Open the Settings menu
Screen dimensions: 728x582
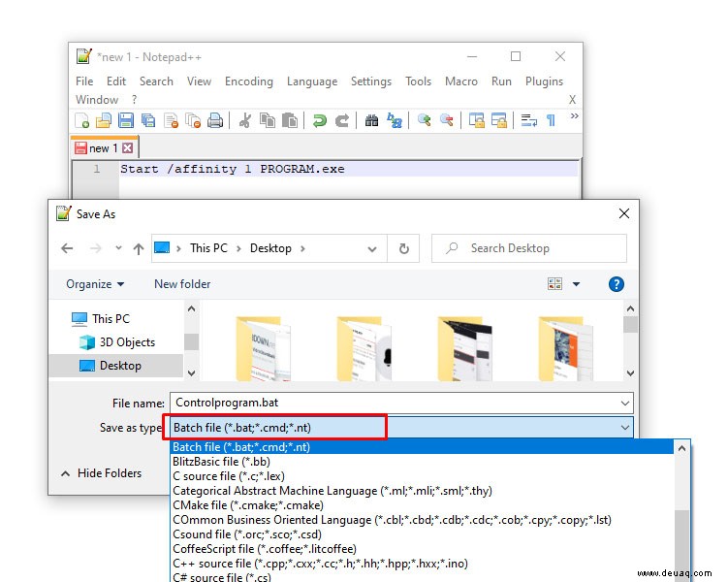(371, 81)
